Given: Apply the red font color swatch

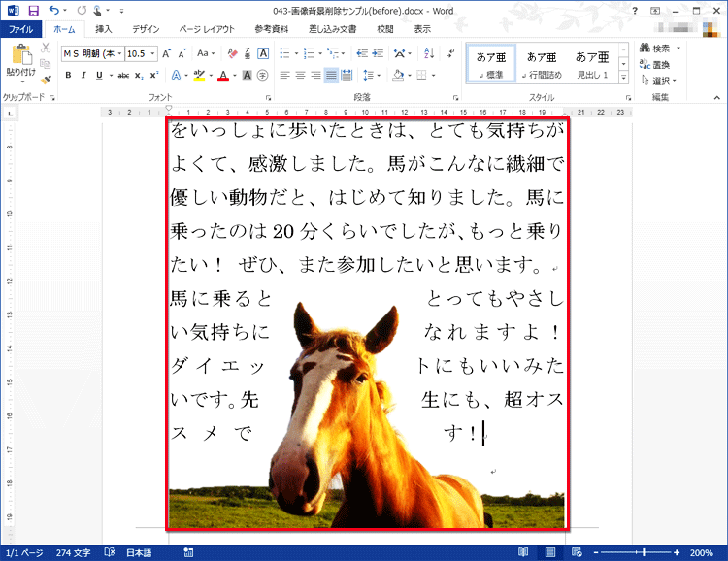Looking at the screenshot, I should point(223,76).
